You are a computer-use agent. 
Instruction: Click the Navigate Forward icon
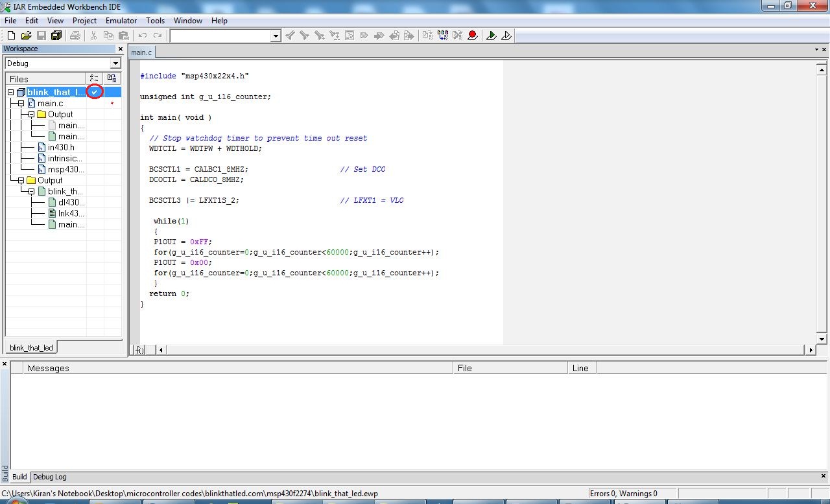409,36
